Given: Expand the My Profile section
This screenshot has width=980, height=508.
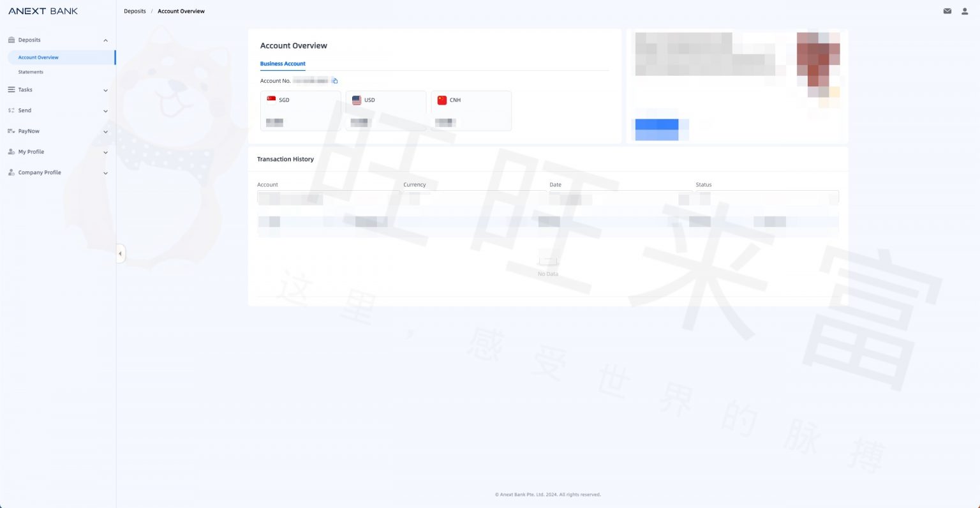Looking at the screenshot, I should click(x=105, y=152).
